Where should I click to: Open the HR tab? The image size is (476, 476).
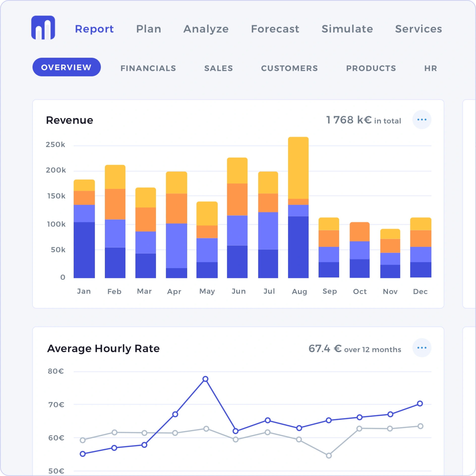430,68
